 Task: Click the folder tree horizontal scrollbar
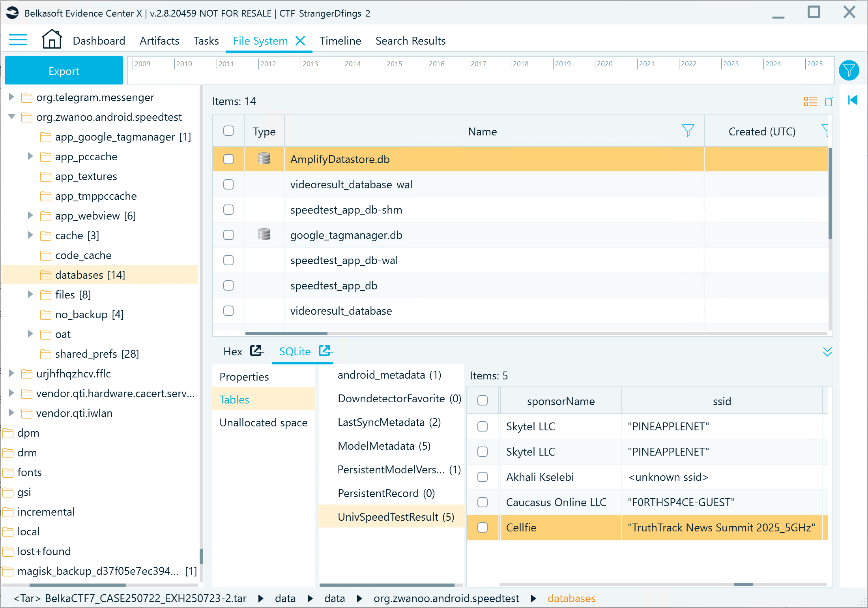78,585
